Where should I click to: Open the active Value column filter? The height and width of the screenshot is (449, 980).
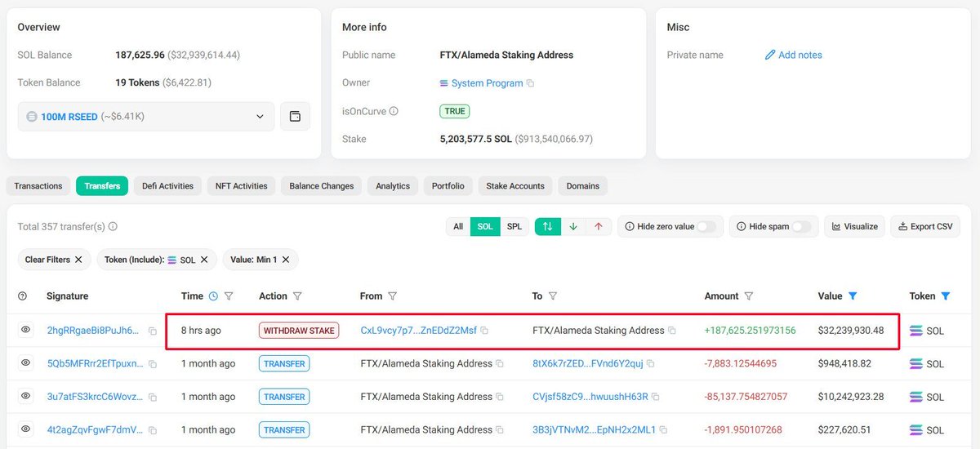[x=853, y=296]
